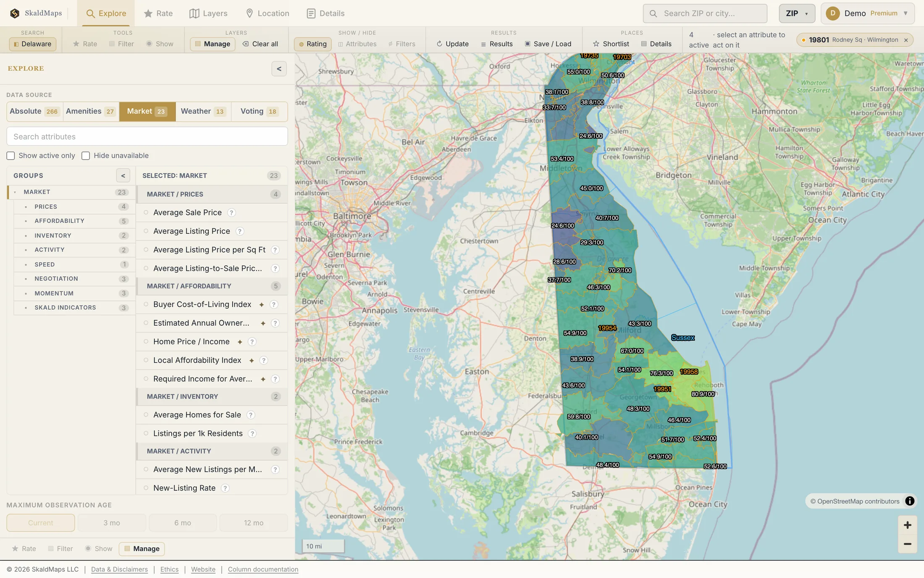Open help for Home Price / Income
Image resolution: width=924 pixels, height=578 pixels.
[252, 342]
